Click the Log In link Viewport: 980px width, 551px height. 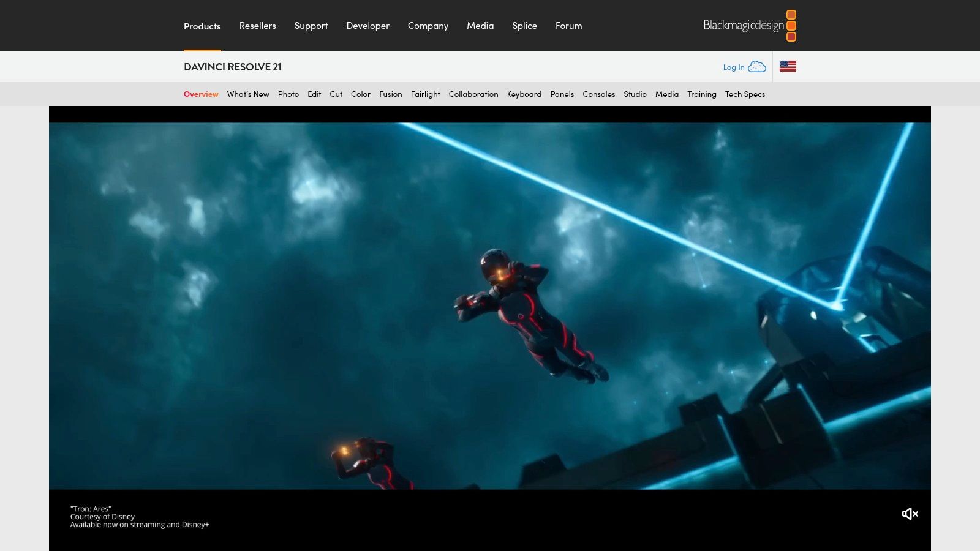(734, 67)
